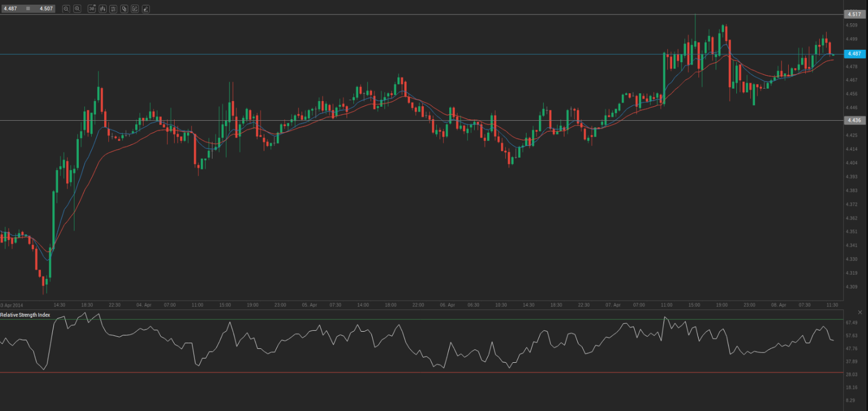
Task: Click the red RSI oversold level line
Action: pos(415,372)
